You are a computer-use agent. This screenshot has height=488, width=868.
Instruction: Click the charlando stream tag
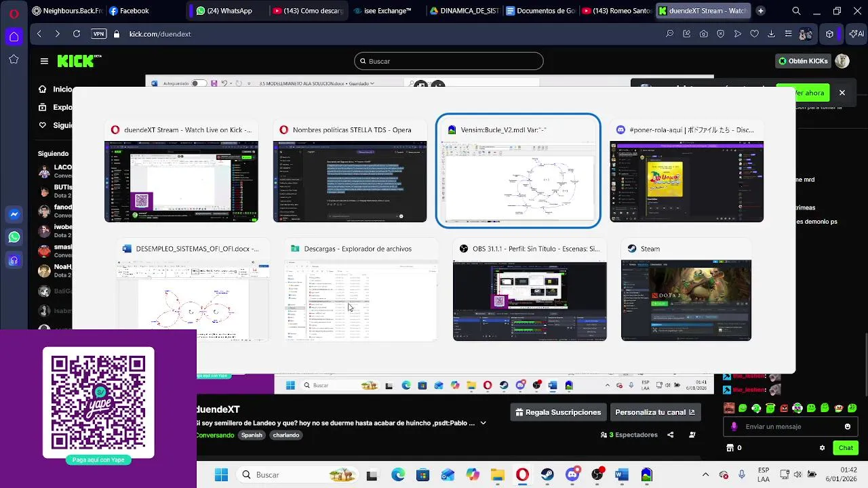pyautogui.click(x=286, y=435)
